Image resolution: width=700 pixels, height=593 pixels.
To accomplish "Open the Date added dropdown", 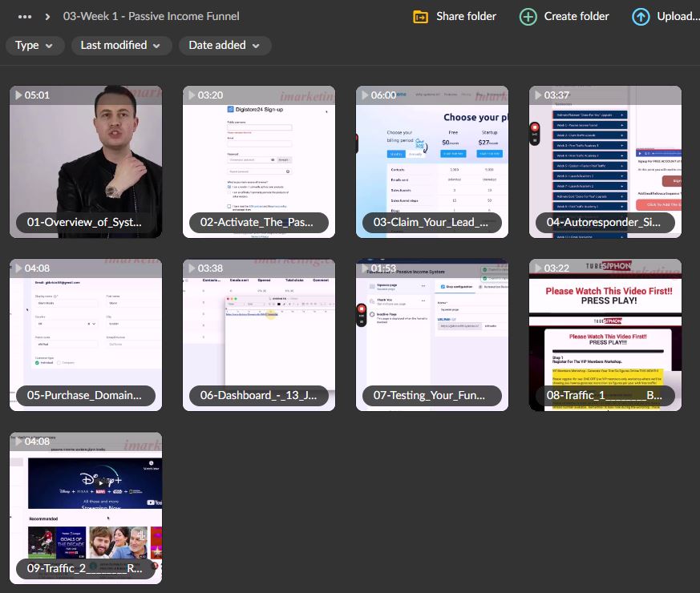I will pos(225,46).
